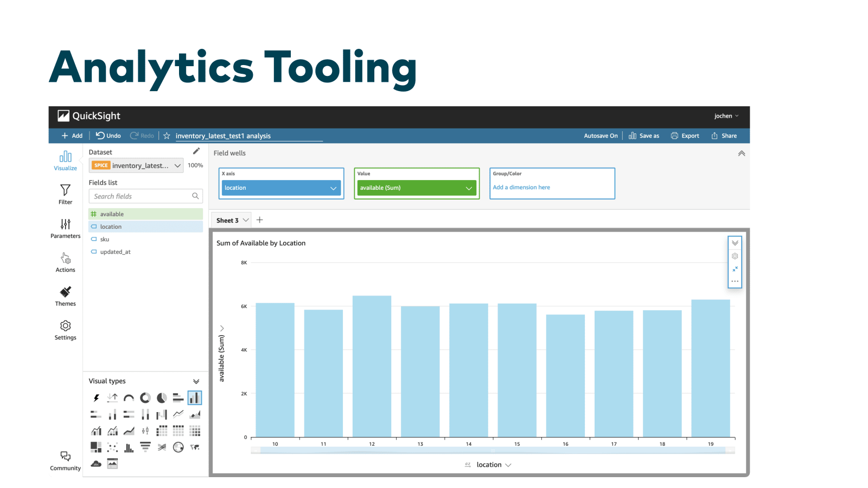Open the Community link in sidebar

[x=66, y=461]
